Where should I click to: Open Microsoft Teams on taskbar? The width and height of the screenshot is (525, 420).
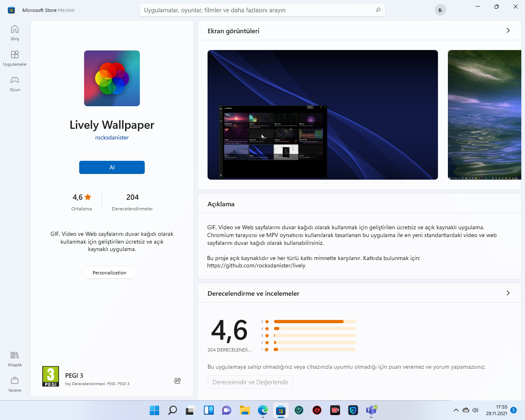(371, 410)
